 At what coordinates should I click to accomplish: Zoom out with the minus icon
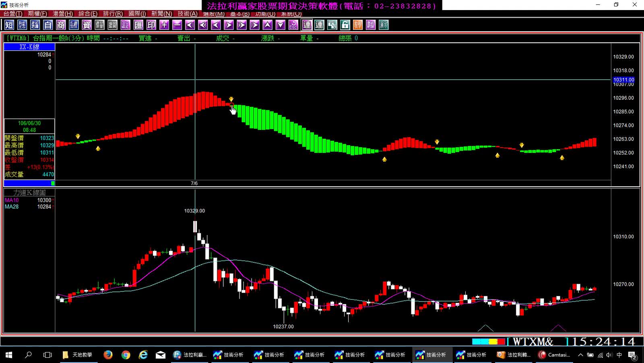click(177, 25)
